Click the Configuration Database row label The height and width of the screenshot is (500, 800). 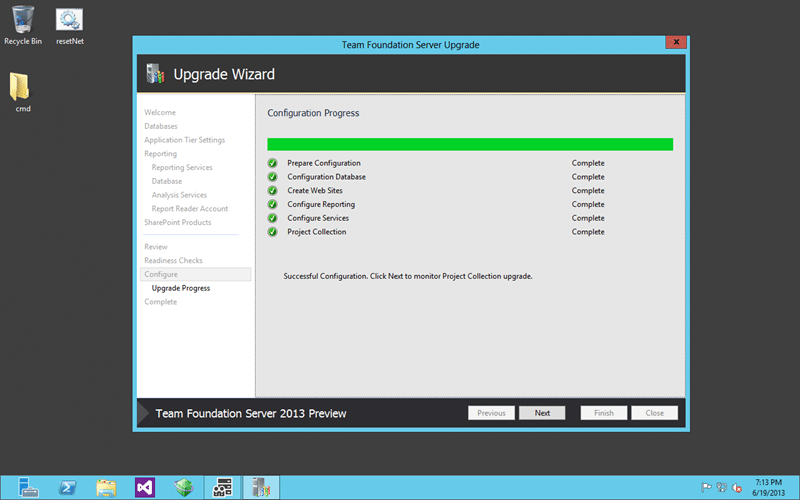[x=326, y=177]
